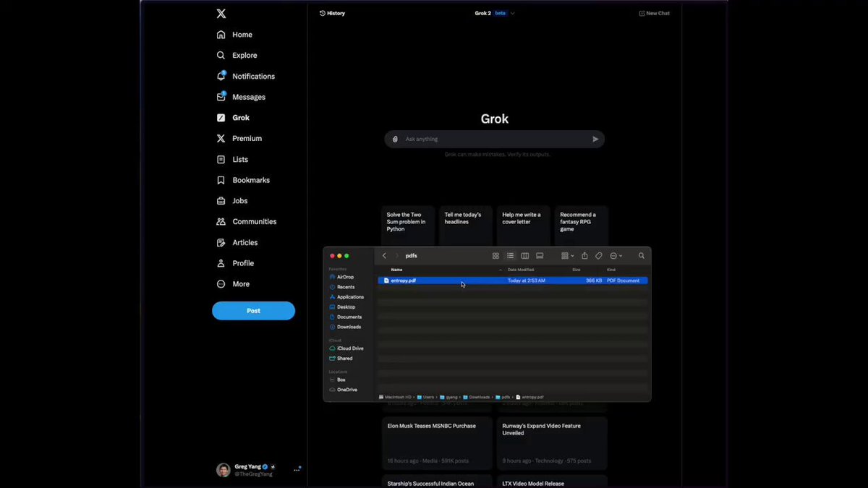Choose the Tell me today's headlines suggestion
Image resolution: width=868 pixels, height=488 pixels.
point(466,226)
